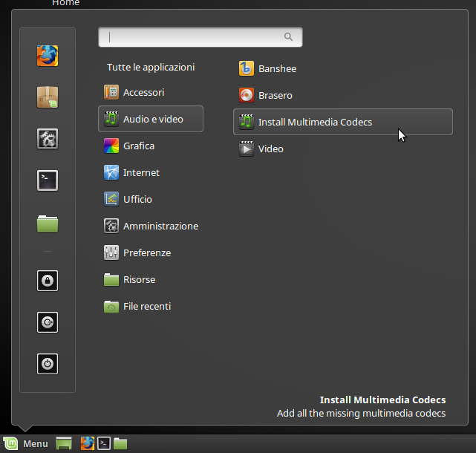Open the Video application

click(270, 149)
